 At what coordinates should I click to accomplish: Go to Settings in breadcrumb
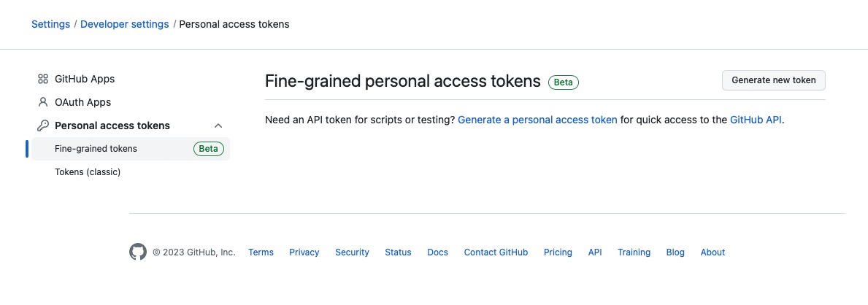click(x=50, y=24)
